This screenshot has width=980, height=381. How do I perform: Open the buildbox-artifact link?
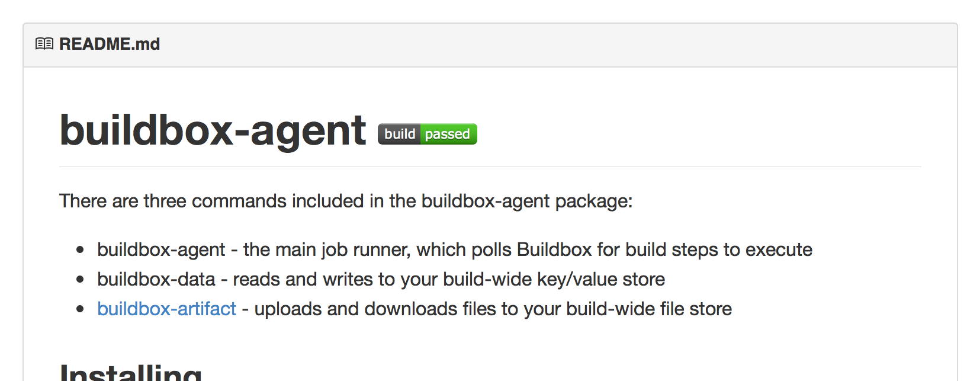[x=166, y=309]
